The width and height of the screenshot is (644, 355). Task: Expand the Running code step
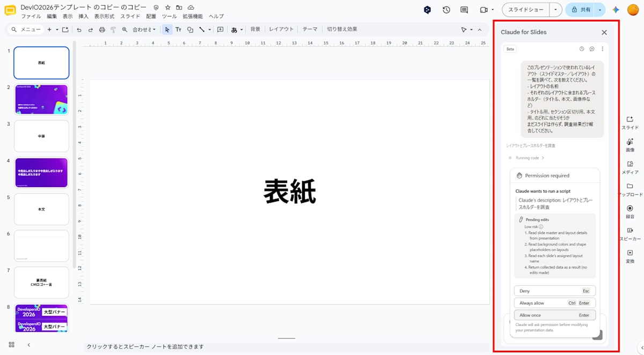coord(530,158)
